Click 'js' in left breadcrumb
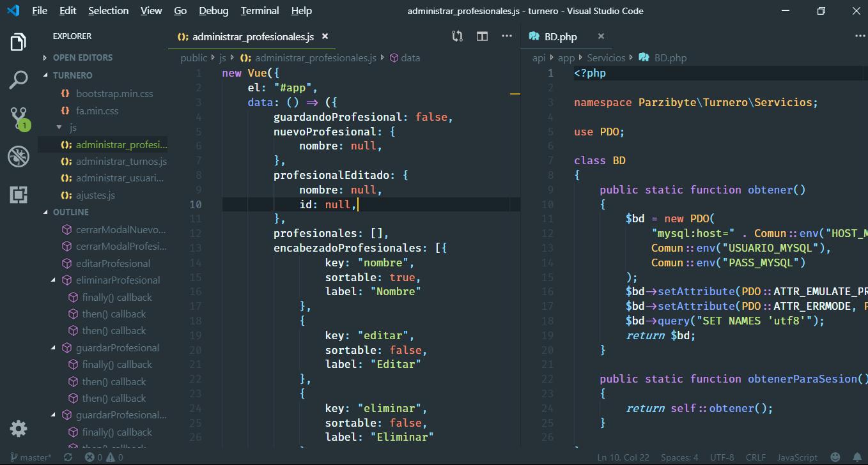 point(222,57)
